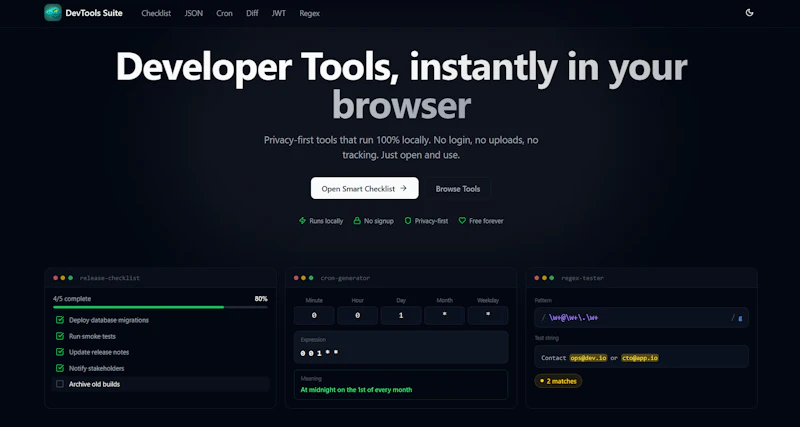Click the 'cron-generator' window title
The image size is (800, 427).
point(345,278)
